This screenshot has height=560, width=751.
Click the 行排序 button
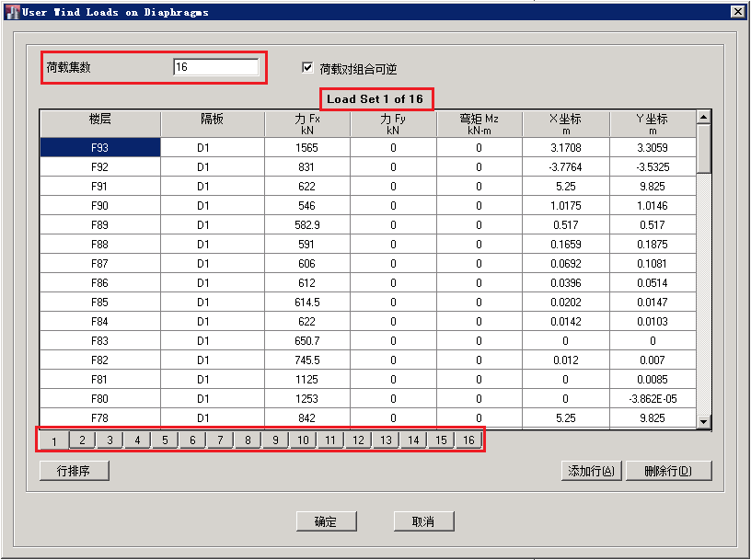[x=75, y=471]
